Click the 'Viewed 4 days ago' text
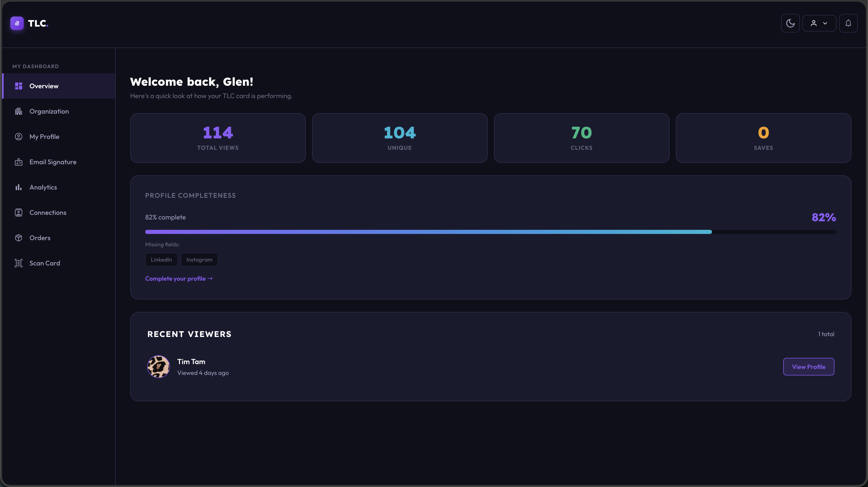This screenshot has height=487, width=868. coord(203,373)
